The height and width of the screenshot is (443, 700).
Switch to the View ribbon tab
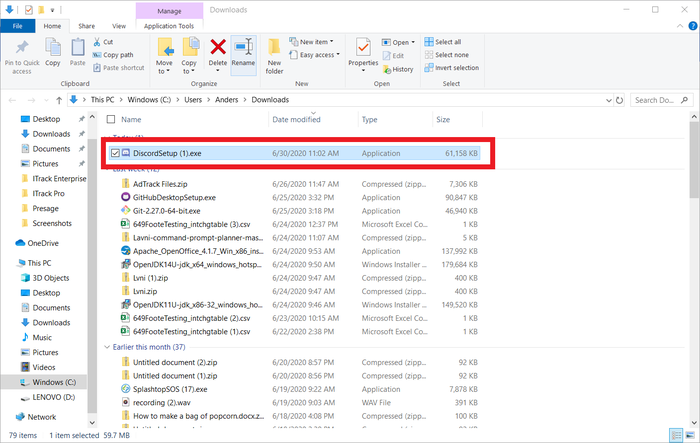(119, 25)
